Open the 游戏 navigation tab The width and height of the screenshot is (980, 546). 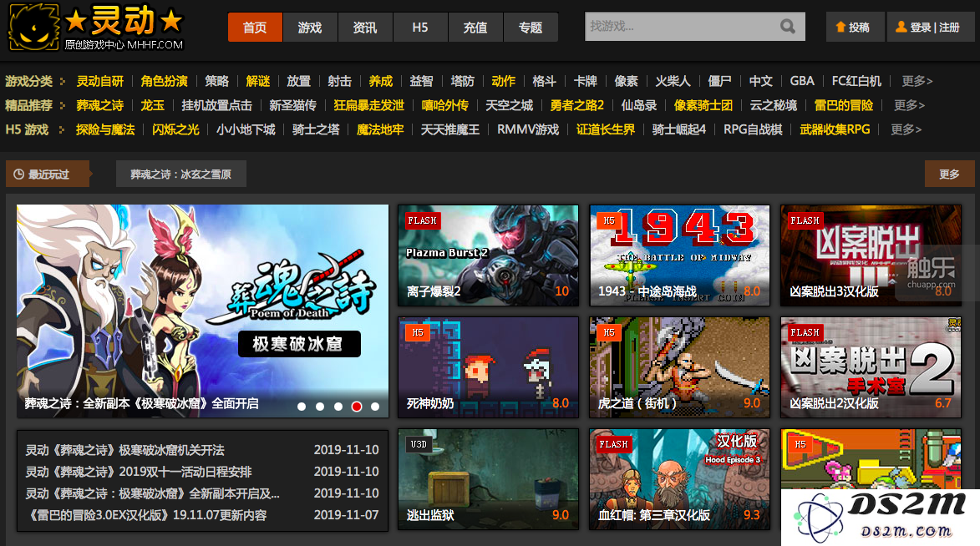pos(310,28)
